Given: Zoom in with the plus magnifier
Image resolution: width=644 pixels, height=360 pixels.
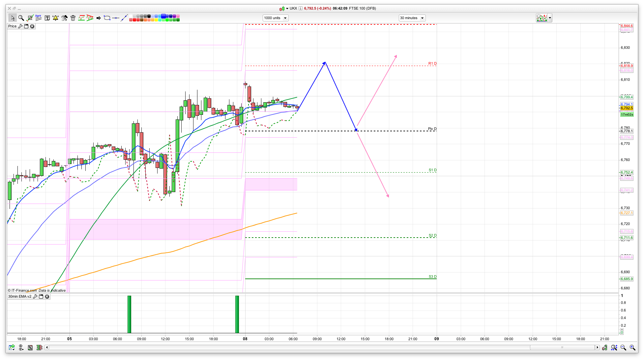Looking at the screenshot, I should [632, 347].
